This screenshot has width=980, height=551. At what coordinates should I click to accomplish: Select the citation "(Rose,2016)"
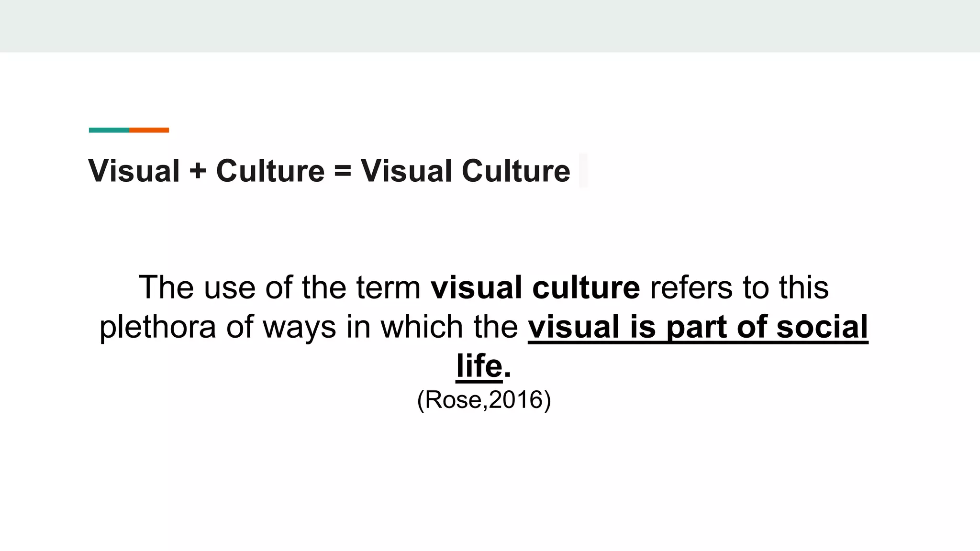click(484, 400)
